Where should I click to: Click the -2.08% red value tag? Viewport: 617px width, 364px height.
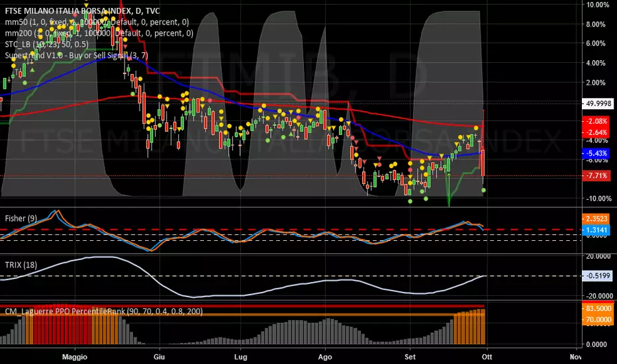[597, 121]
